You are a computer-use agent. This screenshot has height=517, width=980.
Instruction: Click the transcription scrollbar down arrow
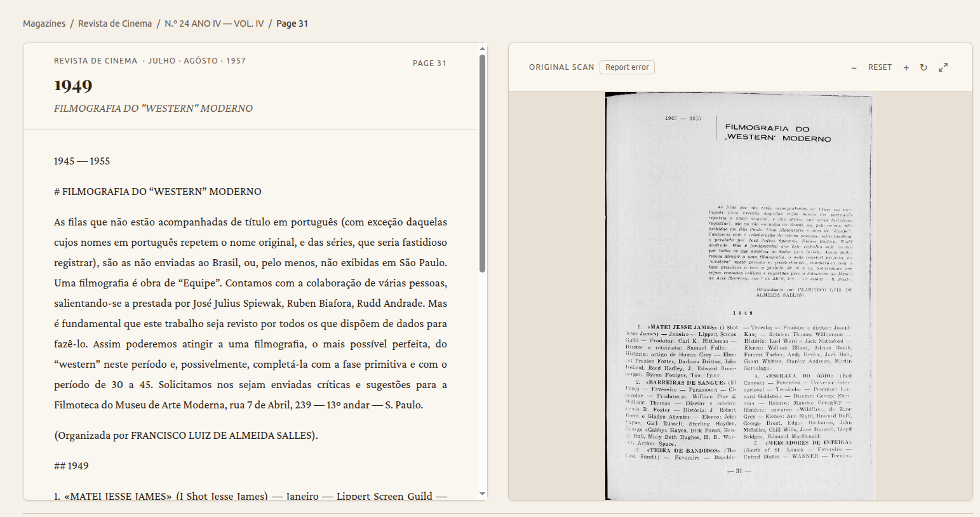click(x=483, y=494)
